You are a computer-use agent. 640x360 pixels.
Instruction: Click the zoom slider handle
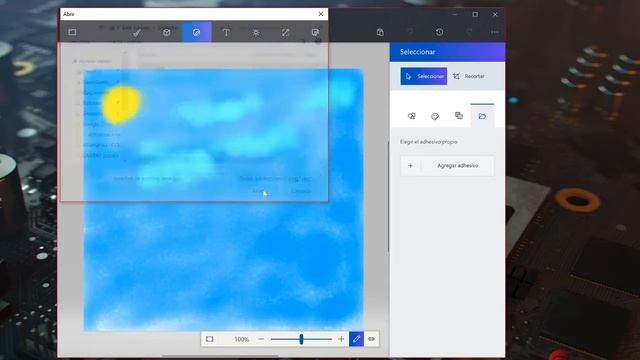[301, 339]
